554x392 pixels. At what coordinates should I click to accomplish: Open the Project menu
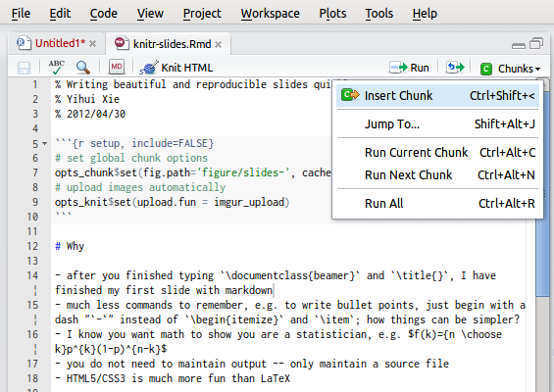click(202, 14)
